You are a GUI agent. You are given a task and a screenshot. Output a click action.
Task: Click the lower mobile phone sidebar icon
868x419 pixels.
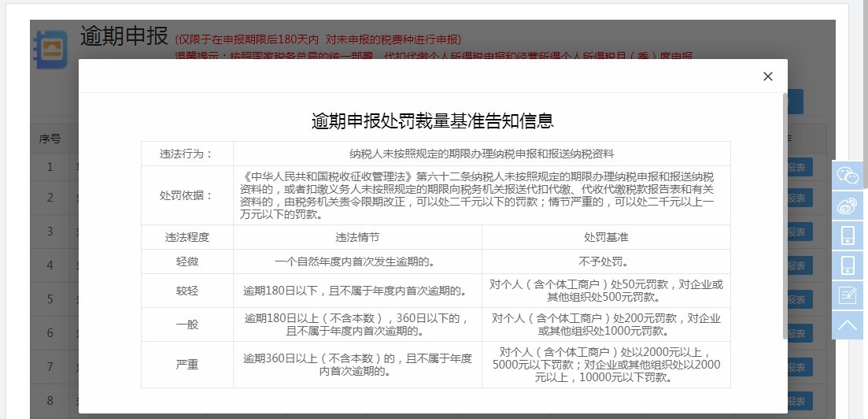[848, 265]
